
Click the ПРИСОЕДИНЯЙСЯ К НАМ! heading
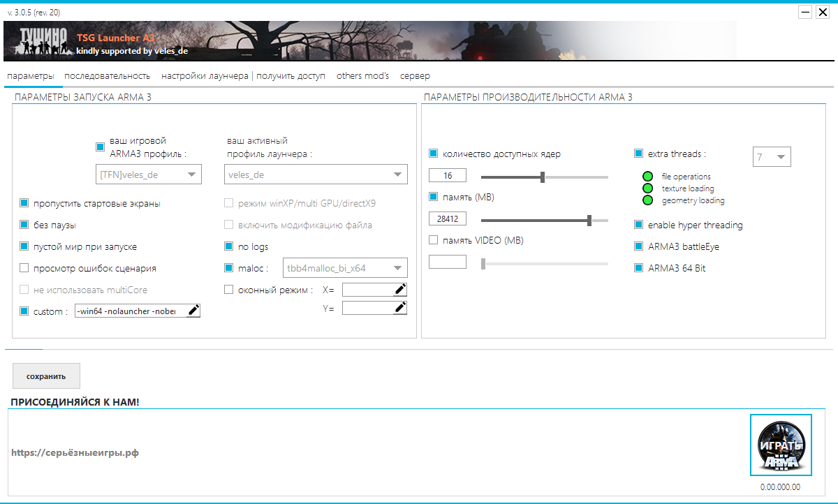click(x=75, y=403)
